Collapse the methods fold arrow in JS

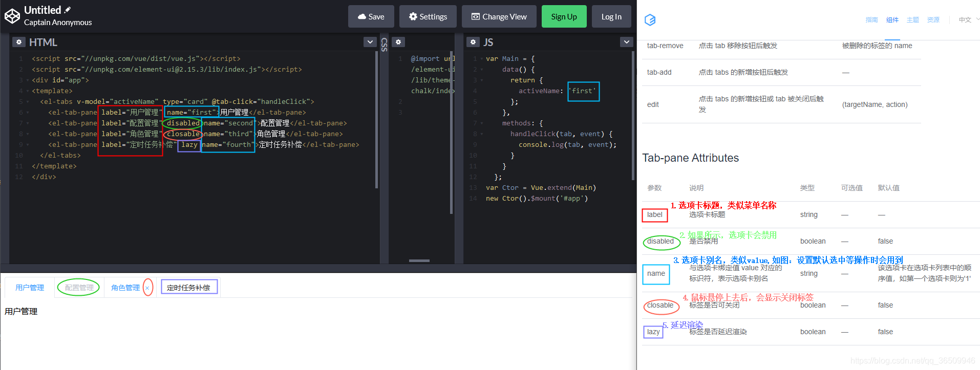pos(482,123)
